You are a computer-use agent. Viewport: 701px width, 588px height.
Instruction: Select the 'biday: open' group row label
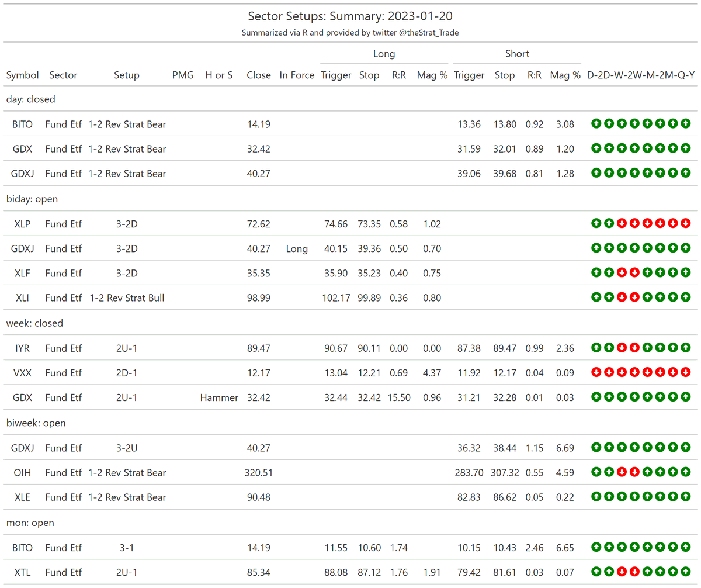[x=32, y=199]
